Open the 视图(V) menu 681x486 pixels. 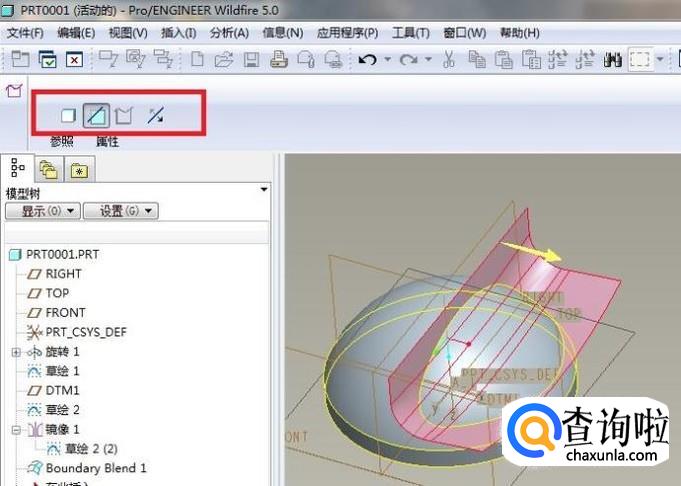coord(128,33)
